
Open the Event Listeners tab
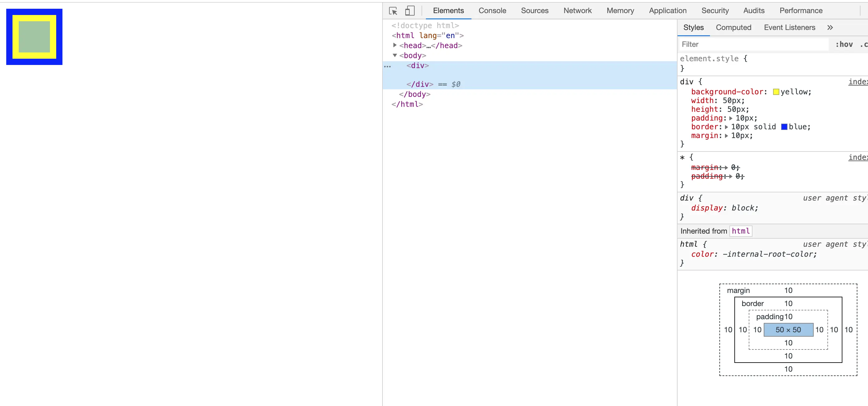(x=789, y=27)
